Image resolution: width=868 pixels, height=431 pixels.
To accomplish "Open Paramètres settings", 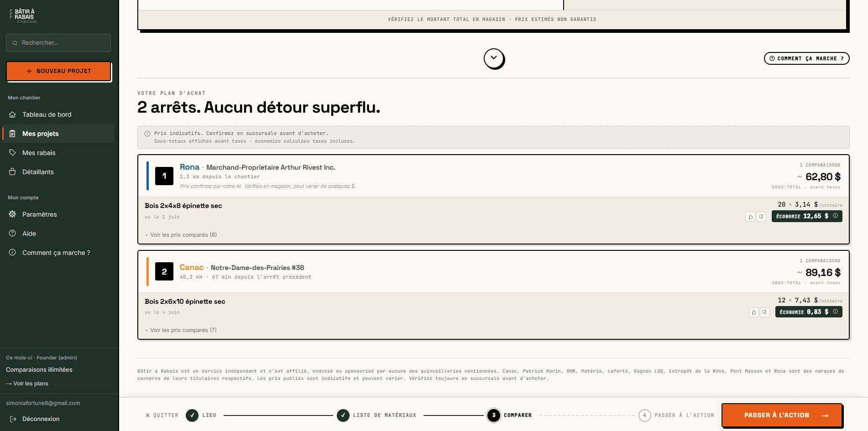I will click(x=58, y=214).
